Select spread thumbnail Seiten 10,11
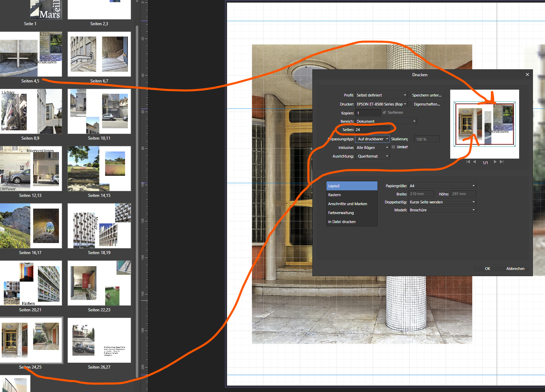Viewport: 545px width, 392px height. [x=99, y=111]
